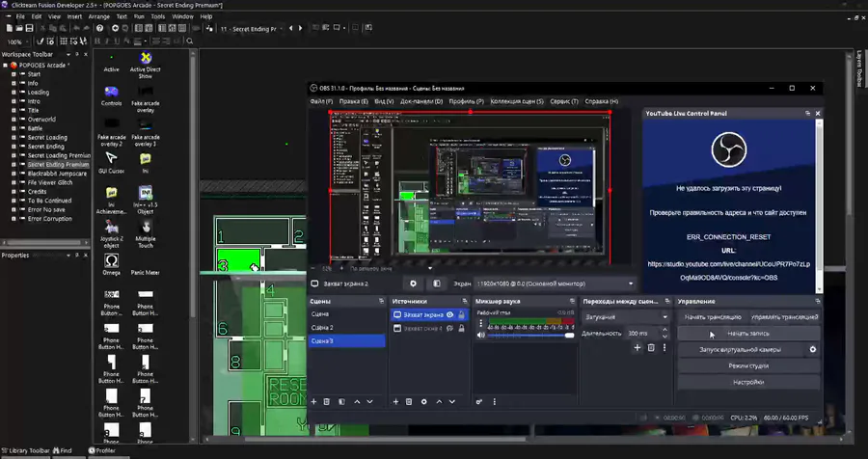Click the magnifier zoom icon in Fusion toolbar
868x459 pixels.
click(190, 41)
